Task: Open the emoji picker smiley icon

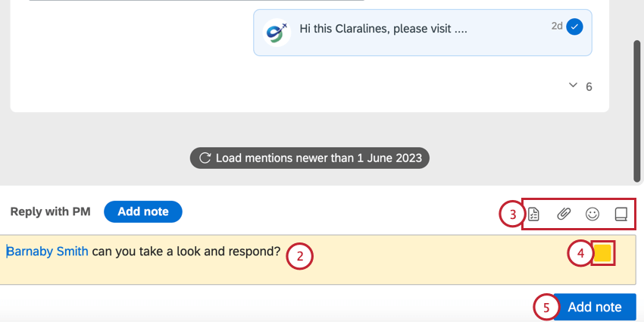Action: (x=592, y=214)
